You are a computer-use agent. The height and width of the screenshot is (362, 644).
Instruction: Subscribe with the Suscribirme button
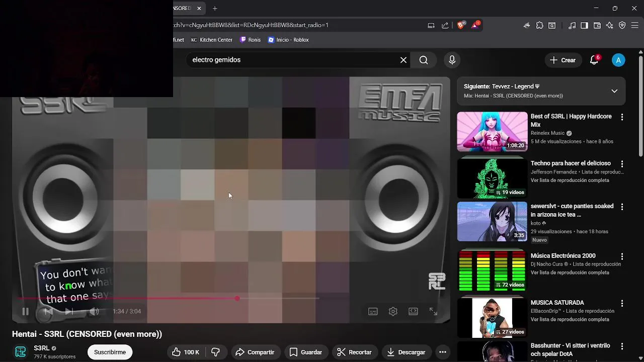pos(110,352)
